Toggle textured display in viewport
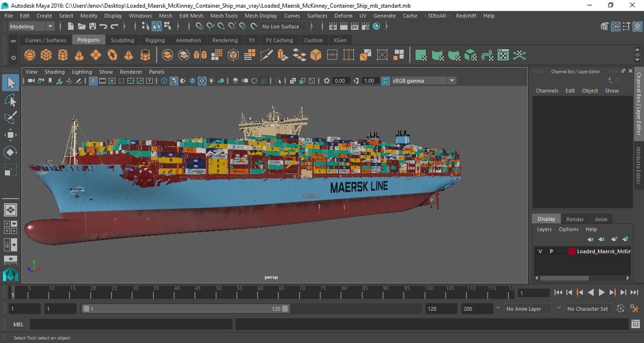Image resolution: width=644 pixels, height=343 pixels. click(202, 81)
